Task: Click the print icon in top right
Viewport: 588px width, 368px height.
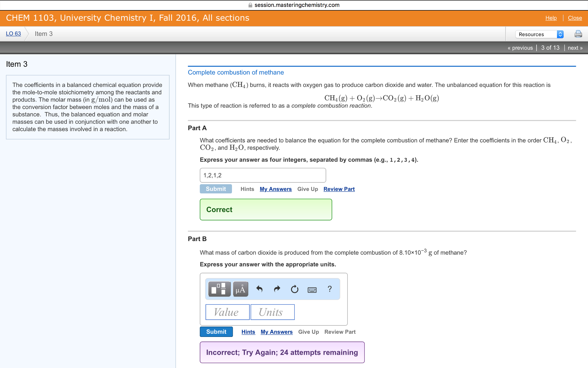Action: [x=578, y=33]
